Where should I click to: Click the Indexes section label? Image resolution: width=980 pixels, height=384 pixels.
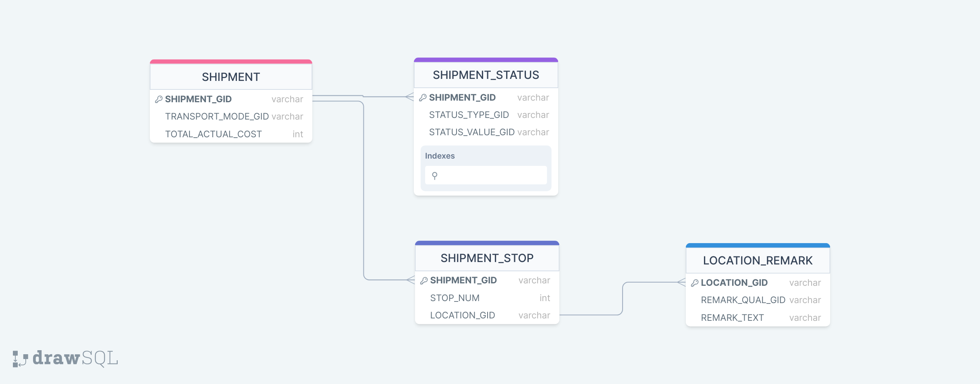pyautogui.click(x=440, y=156)
